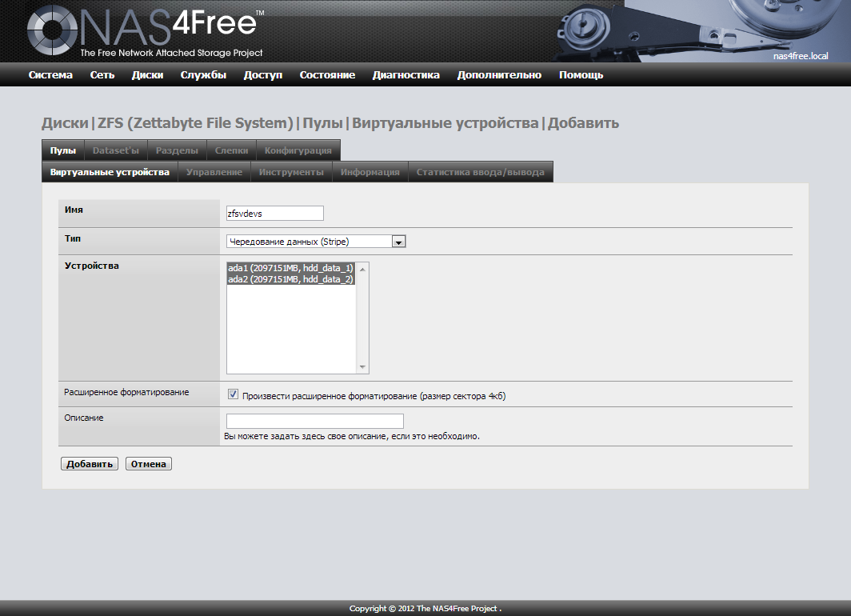Open the Дополнительно menu
Viewport: 851px width, 616px height.
coord(499,75)
